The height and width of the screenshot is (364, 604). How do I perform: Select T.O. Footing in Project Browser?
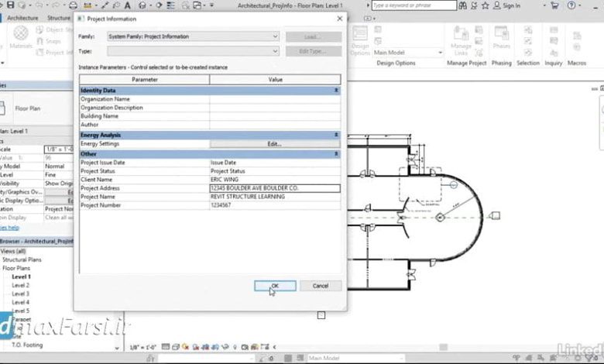pos(27,345)
